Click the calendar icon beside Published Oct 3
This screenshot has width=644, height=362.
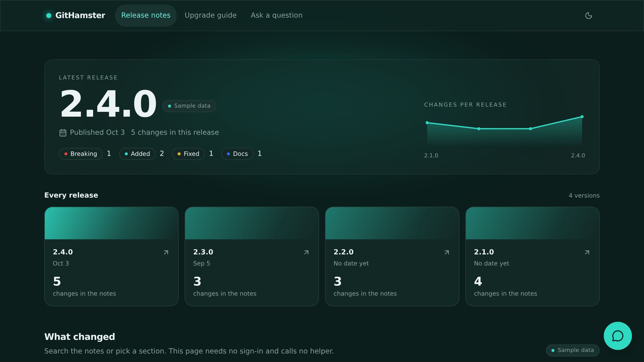(x=63, y=132)
